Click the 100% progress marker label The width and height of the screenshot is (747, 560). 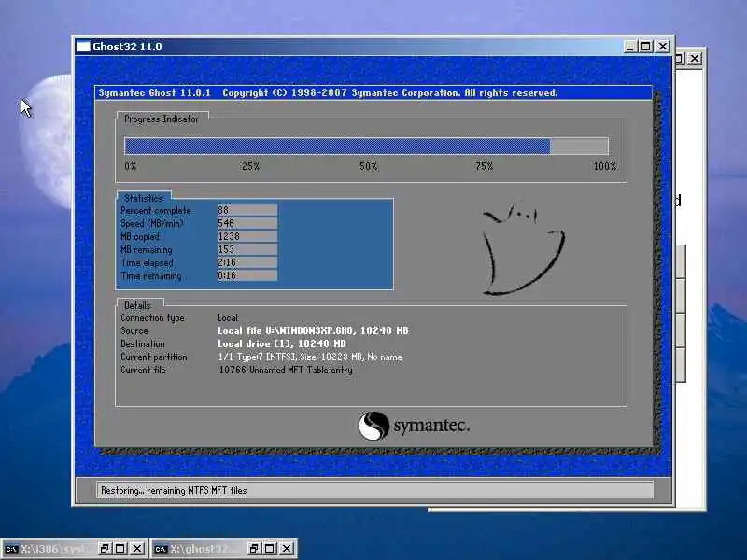(604, 166)
